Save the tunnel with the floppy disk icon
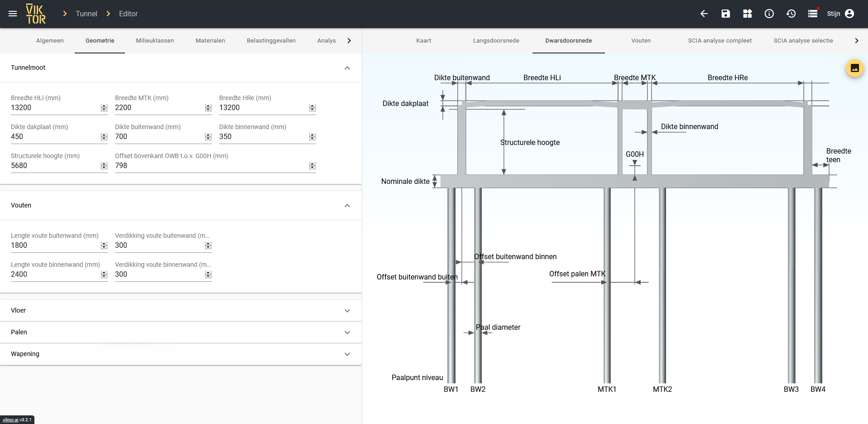The image size is (868, 424). tap(725, 14)
